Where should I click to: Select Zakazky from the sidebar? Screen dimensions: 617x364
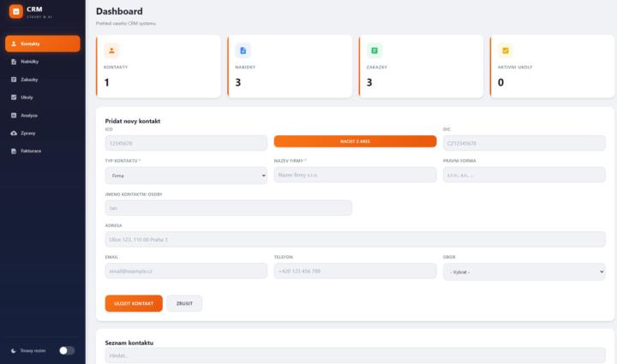point(30,80)
